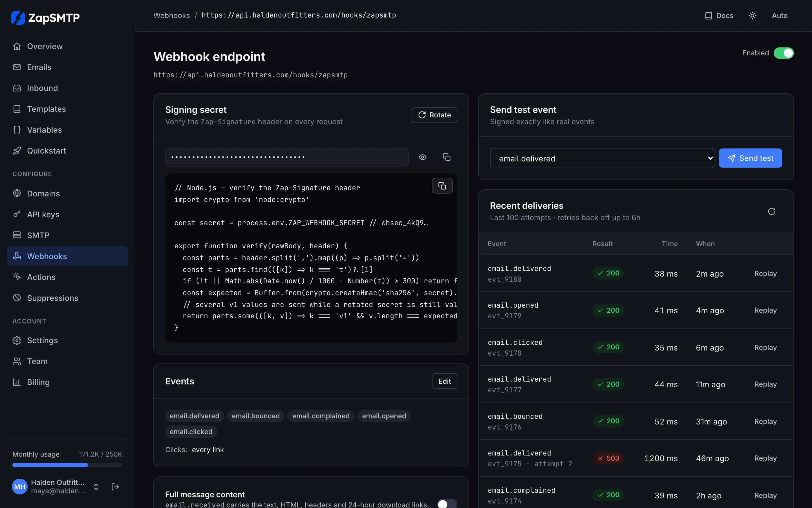The height and width of the screenshot is (508, 812).
Task: Click the email.complained event chip
Action: 321,416
